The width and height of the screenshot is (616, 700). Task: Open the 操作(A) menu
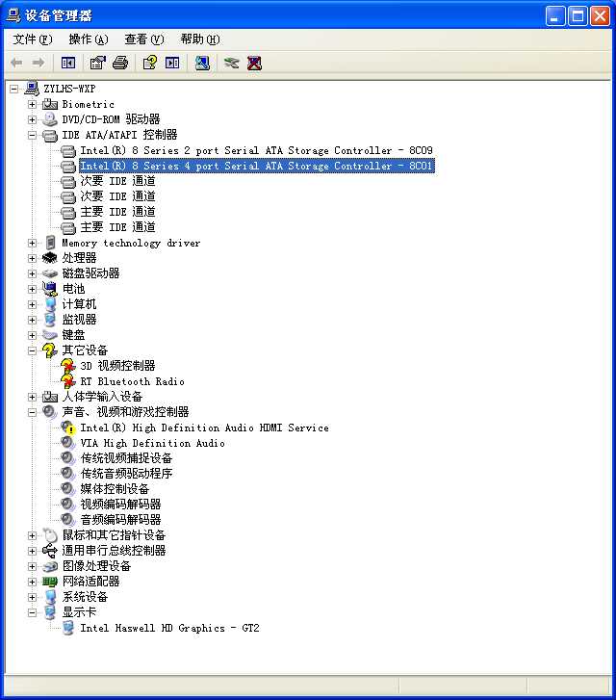[x=89, y=39]
